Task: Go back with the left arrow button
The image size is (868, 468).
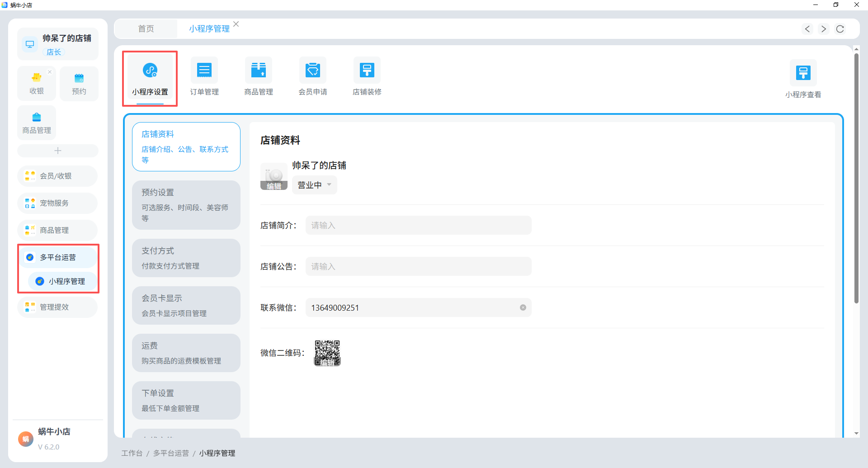Action: pos(807,29)
